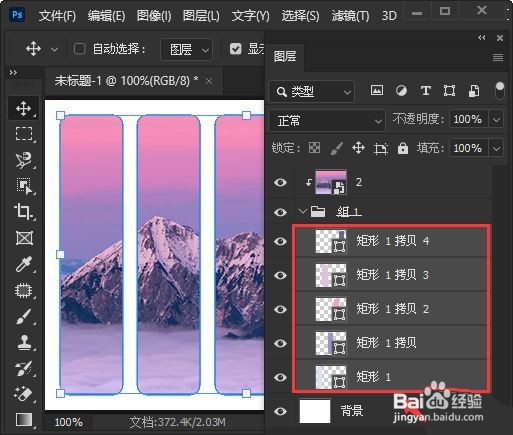The image size is (513, 435).
Task: Hide 矩形 1 拷贝 2 layer eye
Action: [280, 309]
